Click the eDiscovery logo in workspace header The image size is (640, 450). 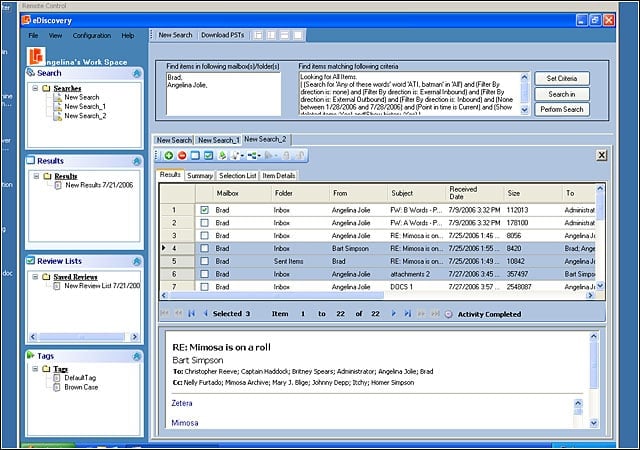pyautogui.click(x=36, y=56)
